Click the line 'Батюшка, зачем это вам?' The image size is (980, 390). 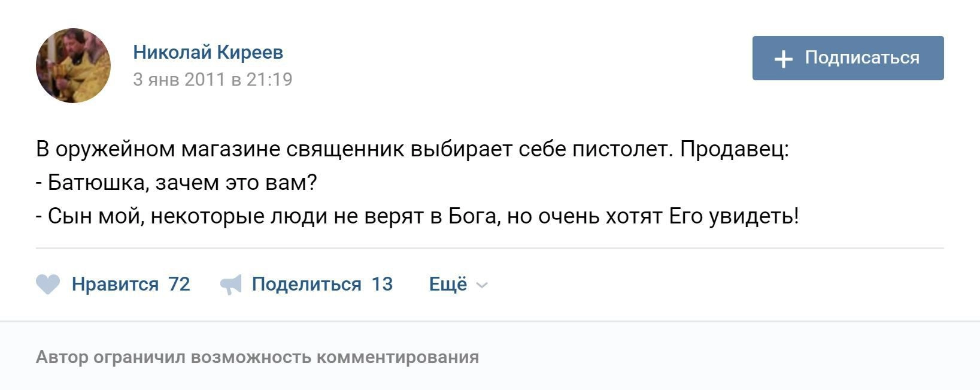tap(177, 182)
